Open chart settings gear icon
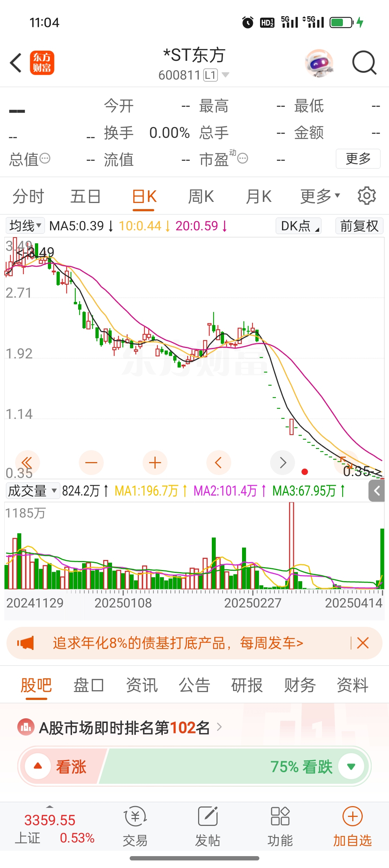This screenshot has width=389, height=868. coord(367,196)
